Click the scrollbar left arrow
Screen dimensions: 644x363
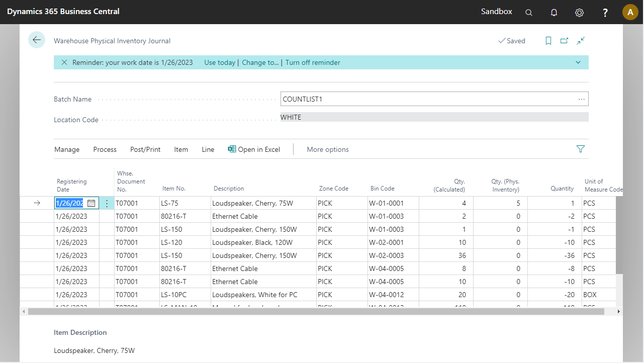tap(24, 311)
